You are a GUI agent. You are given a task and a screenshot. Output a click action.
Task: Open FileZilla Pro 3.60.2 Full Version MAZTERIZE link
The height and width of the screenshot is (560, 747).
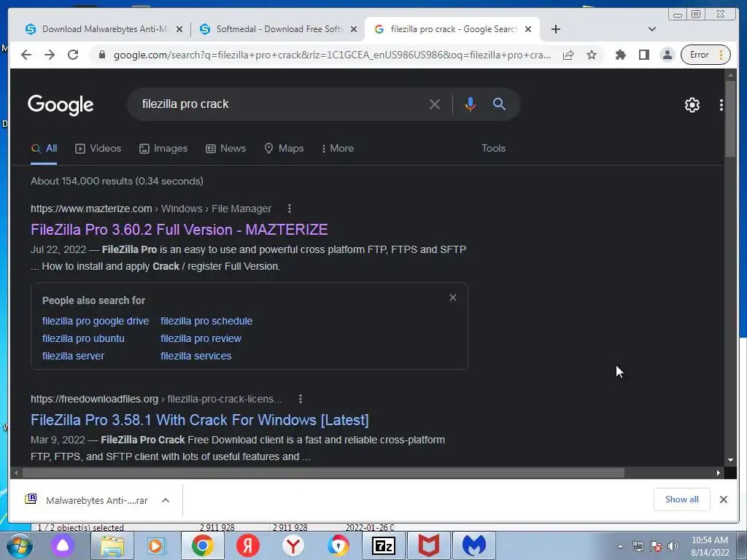[x=179, y=230]
